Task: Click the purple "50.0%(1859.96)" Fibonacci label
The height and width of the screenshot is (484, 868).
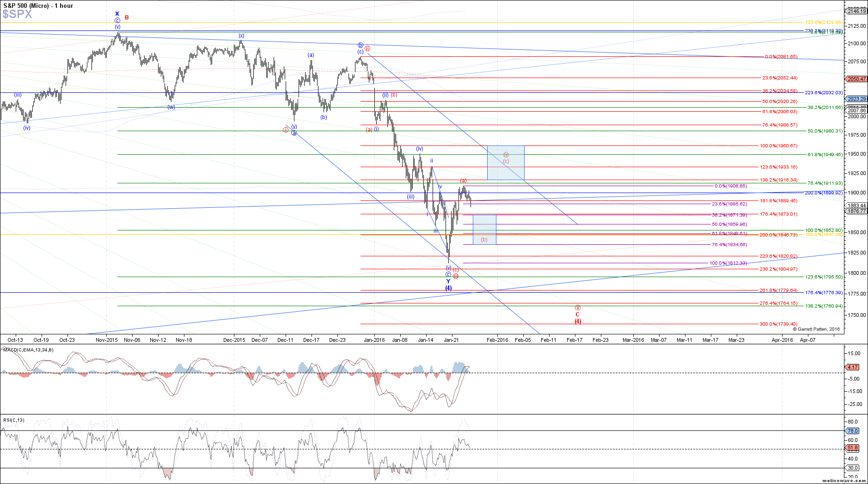Action: [x=729, y=224]
